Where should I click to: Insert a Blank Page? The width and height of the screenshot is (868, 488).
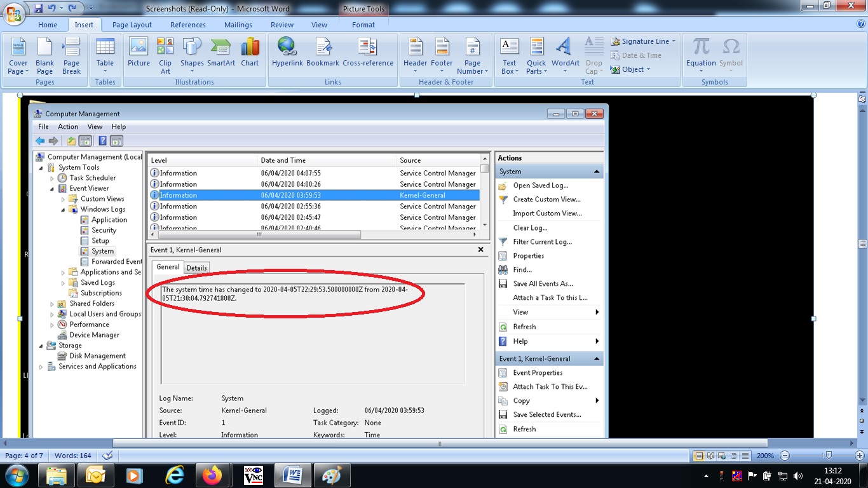44,56
